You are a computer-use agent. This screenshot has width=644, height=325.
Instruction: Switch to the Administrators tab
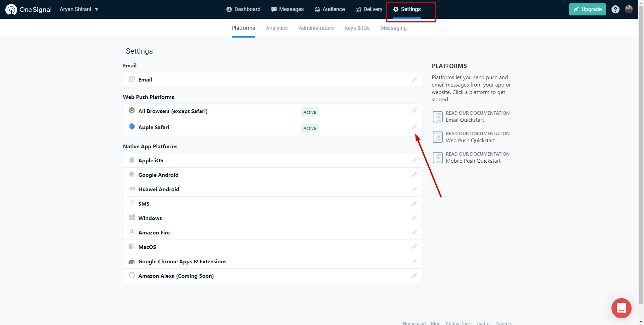click(316, 28)
